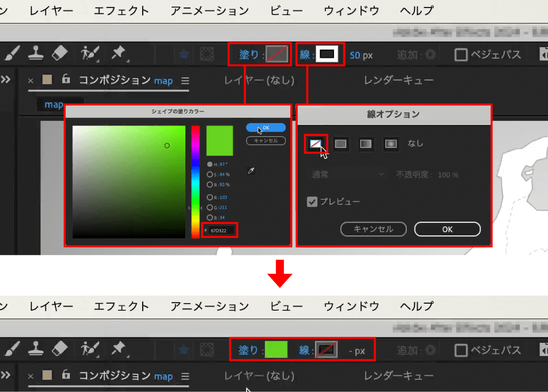Select the B 34 blue radio button
Screen dimensions: 548x392
tap(209, 218)
